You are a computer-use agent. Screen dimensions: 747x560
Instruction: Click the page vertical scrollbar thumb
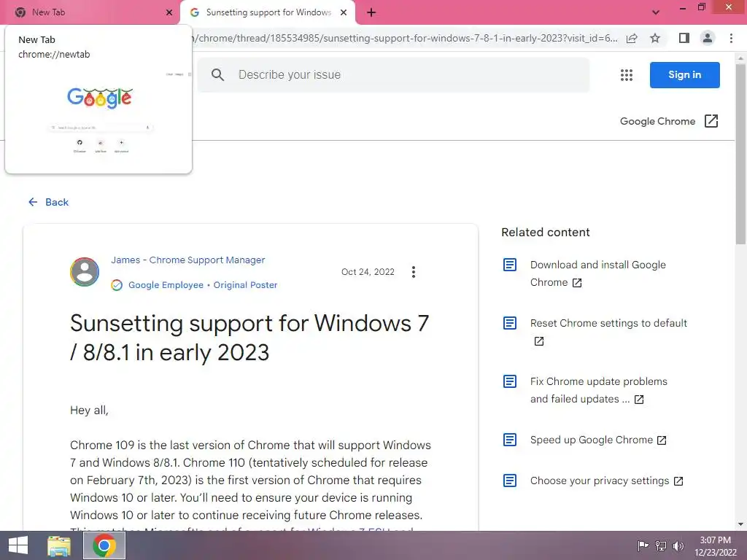point(741,155)
